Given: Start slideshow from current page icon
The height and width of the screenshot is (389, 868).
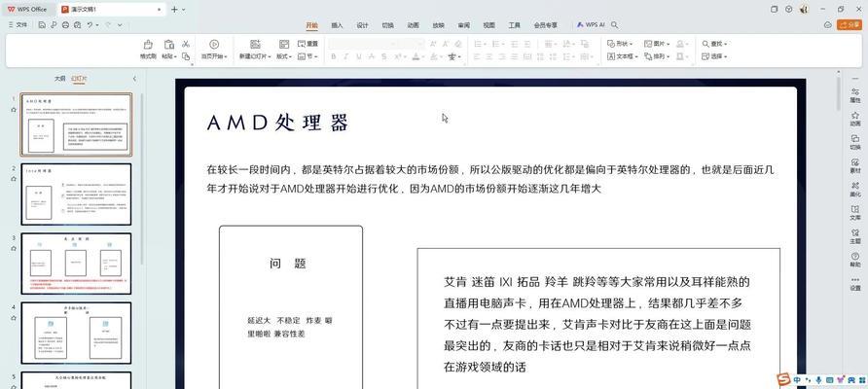Looking at the screenshot, I should point(214,45).
